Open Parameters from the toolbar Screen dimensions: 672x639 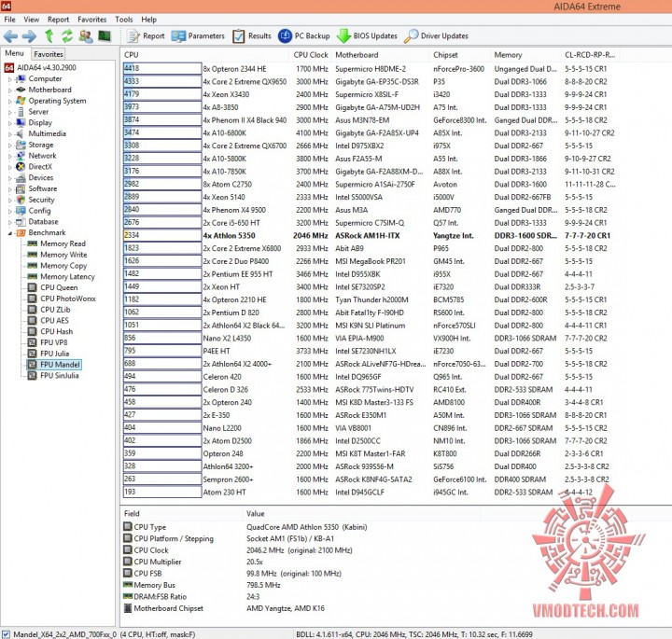point(198,36)
